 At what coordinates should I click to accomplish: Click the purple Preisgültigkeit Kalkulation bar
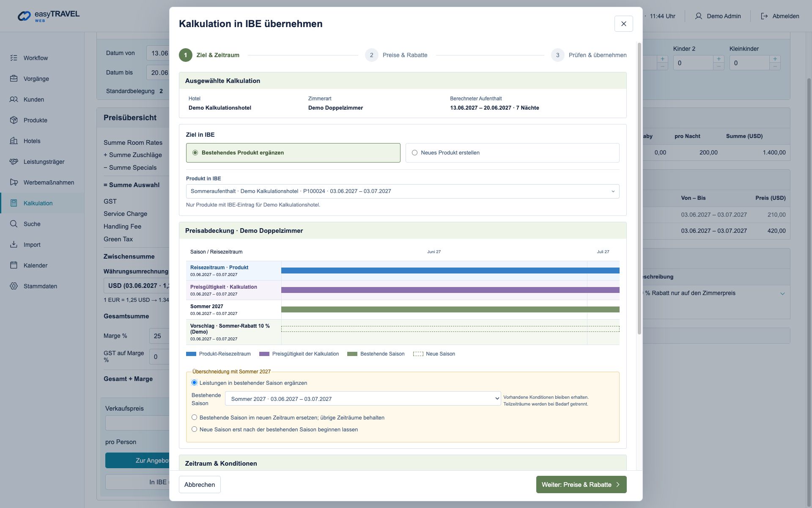tap(450, 290)
